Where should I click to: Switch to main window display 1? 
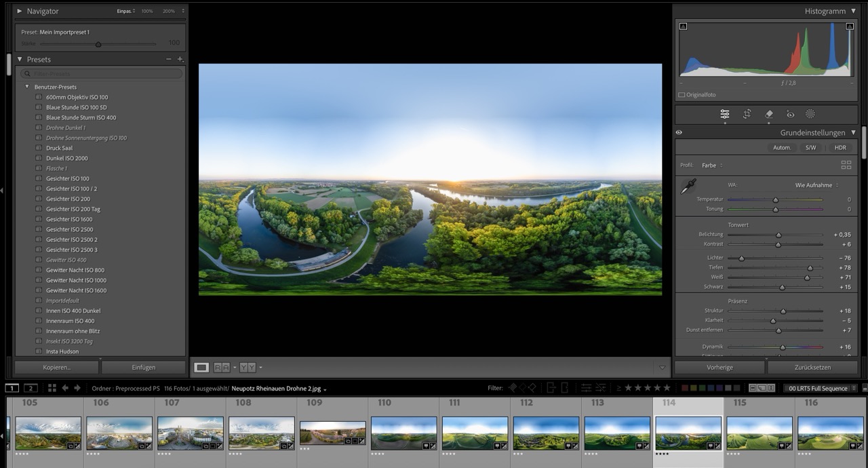pos(12,388)
